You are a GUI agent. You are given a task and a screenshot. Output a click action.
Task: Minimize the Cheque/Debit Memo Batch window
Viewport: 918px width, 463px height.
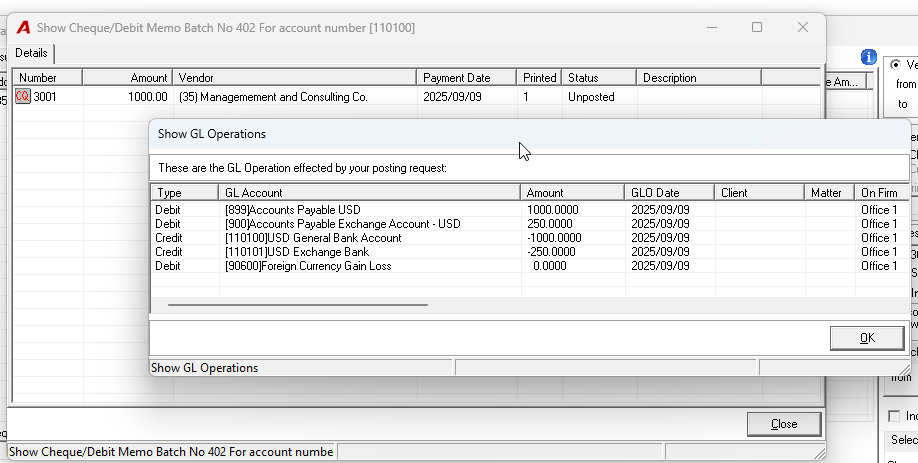point(712,28)
